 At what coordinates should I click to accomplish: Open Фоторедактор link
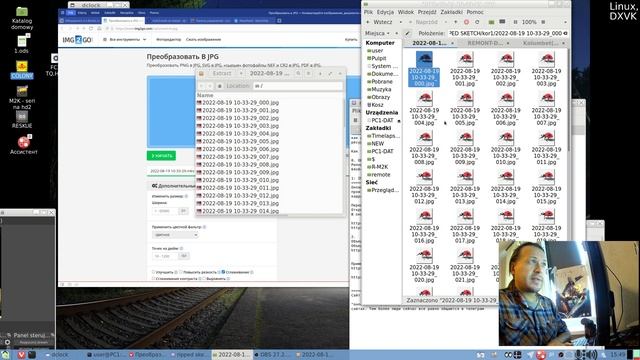click(168, 40)
